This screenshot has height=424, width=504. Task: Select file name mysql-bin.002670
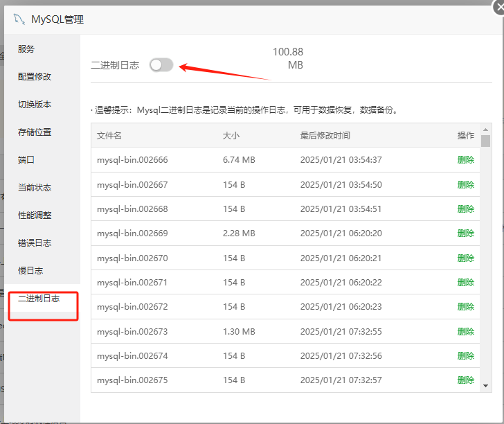coord(132,258)
